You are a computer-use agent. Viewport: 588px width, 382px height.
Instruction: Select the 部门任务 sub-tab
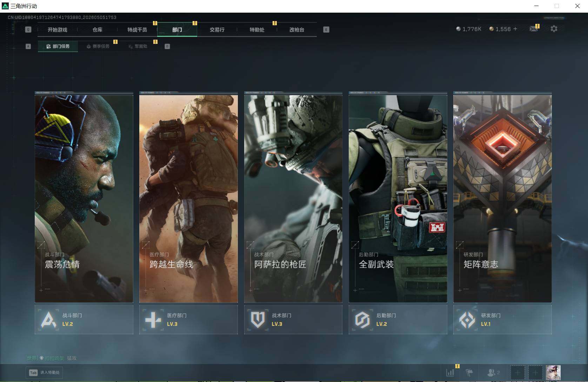click(x=58, y=46)
